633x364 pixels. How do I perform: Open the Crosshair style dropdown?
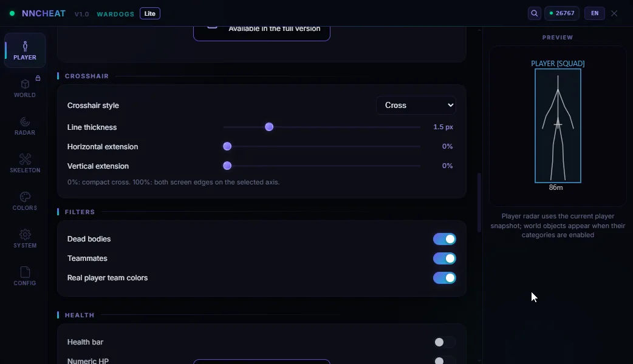coord(416,105)
